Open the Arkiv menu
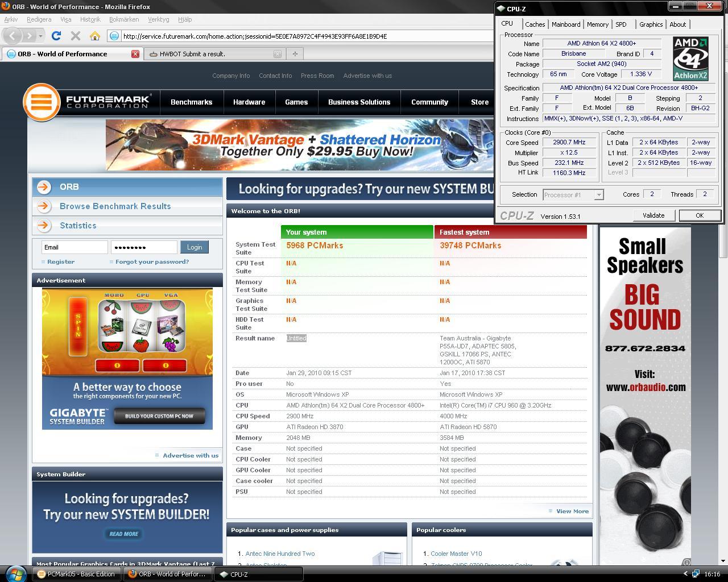 pyautogui.click(x=11, y=19)
